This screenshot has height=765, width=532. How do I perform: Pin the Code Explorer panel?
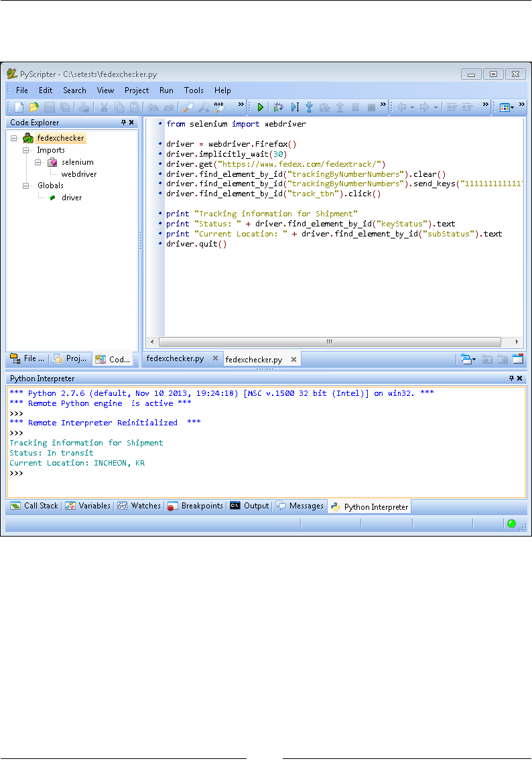[123, 123]
